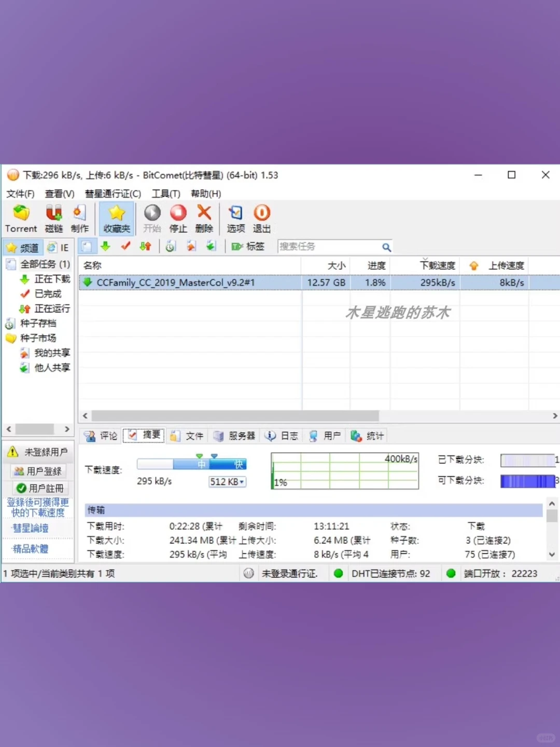This screenshot has height=747, width=560.
Task: Add a magnet link using the 磁链 icon
Action: 54,218
